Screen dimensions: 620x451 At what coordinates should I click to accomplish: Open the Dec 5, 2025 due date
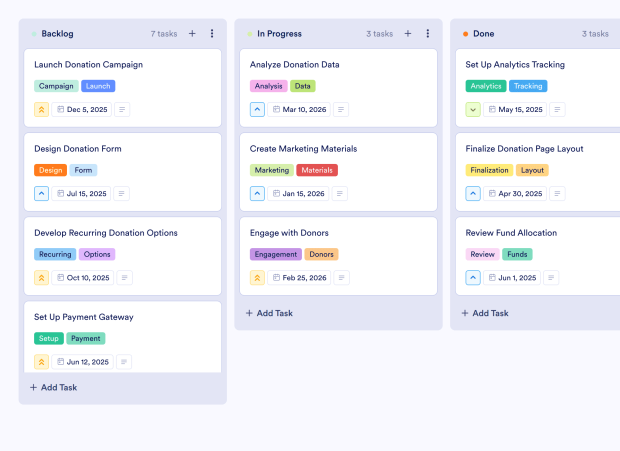tap(81, 109)
